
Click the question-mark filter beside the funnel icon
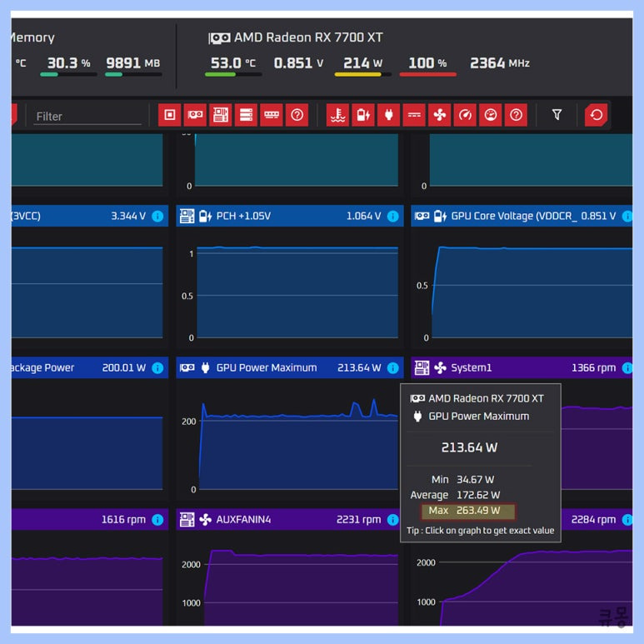[516, 115]
